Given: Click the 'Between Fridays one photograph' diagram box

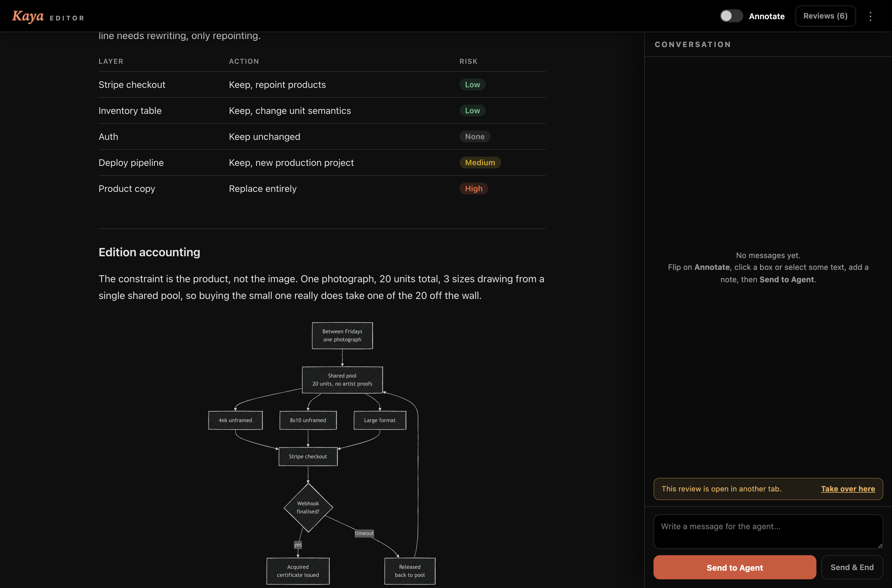Looking at the screenshot, I should 342,336.
